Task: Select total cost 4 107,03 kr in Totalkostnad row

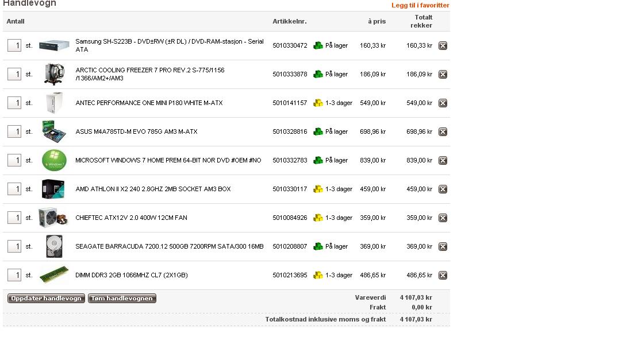Action: point(416,319)
